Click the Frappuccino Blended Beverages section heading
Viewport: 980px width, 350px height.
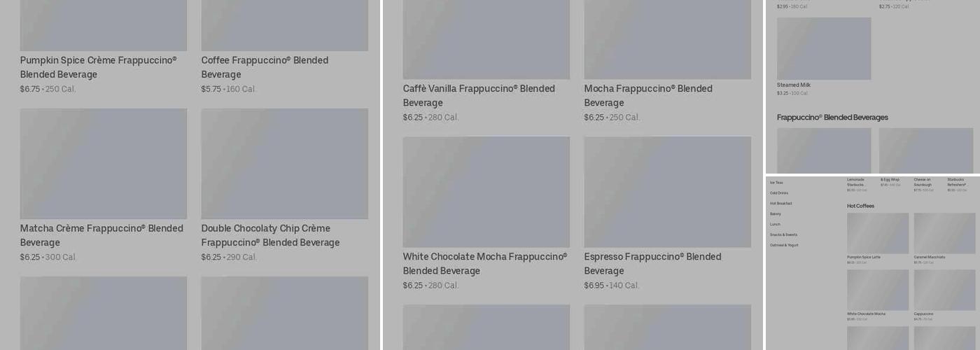pos(832,118)
